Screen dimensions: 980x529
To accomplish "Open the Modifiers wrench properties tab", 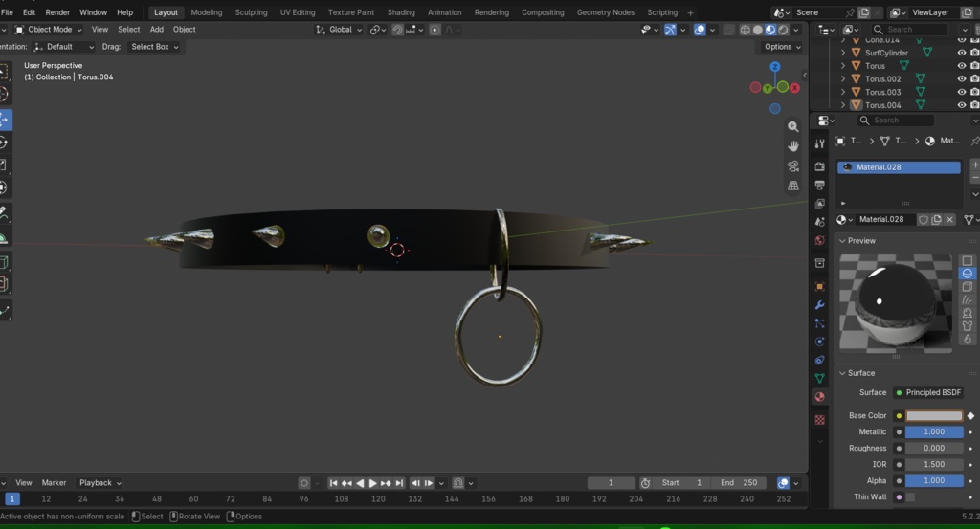I will coord(819,305).
